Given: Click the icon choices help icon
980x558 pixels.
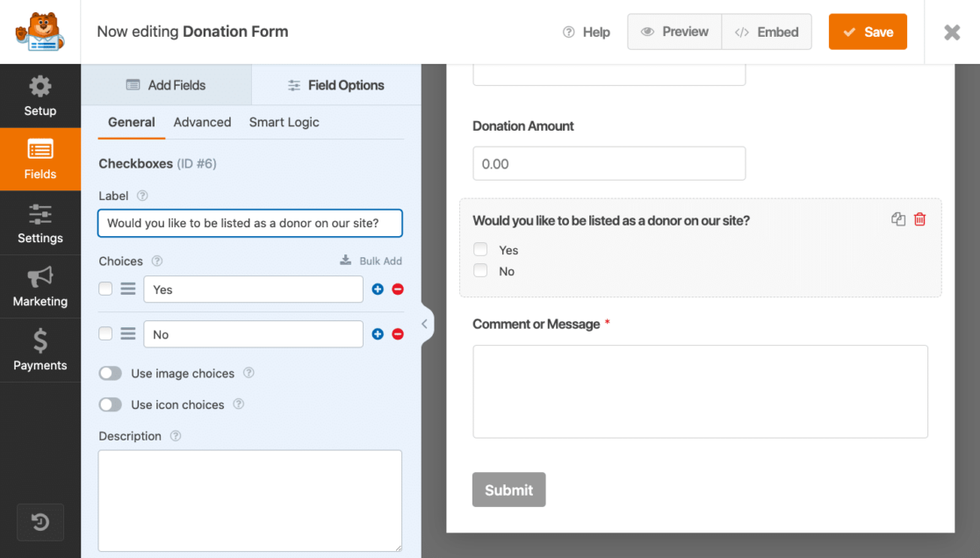Looking at the screenshot, I should [238, 404].
